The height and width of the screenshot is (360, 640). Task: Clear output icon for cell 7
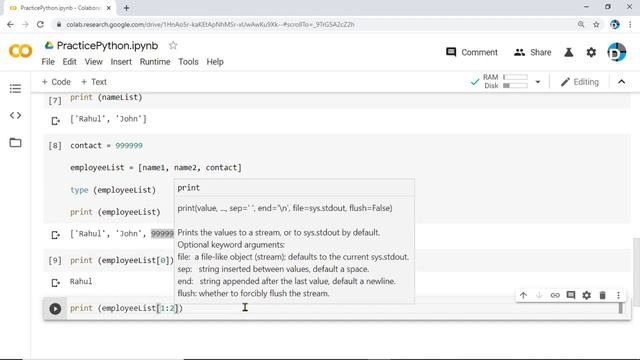click(x=56, y=121)
